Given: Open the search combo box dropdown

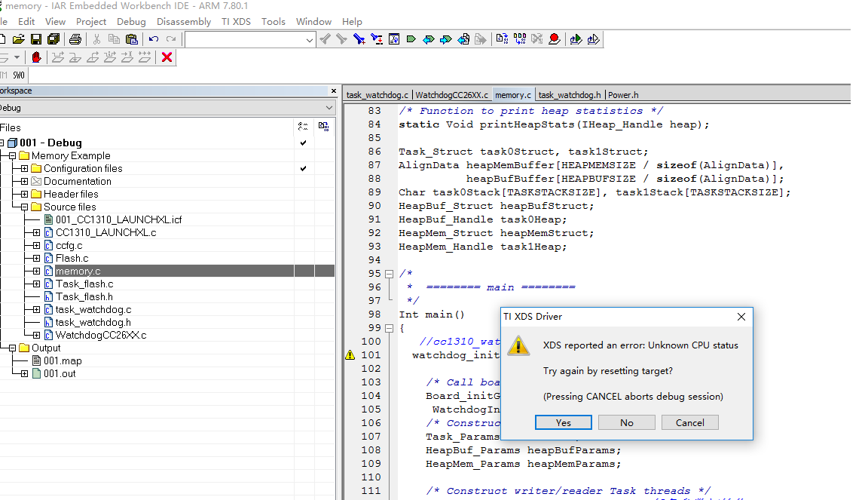Looking at the screenshot, I should tap(308, 40).
